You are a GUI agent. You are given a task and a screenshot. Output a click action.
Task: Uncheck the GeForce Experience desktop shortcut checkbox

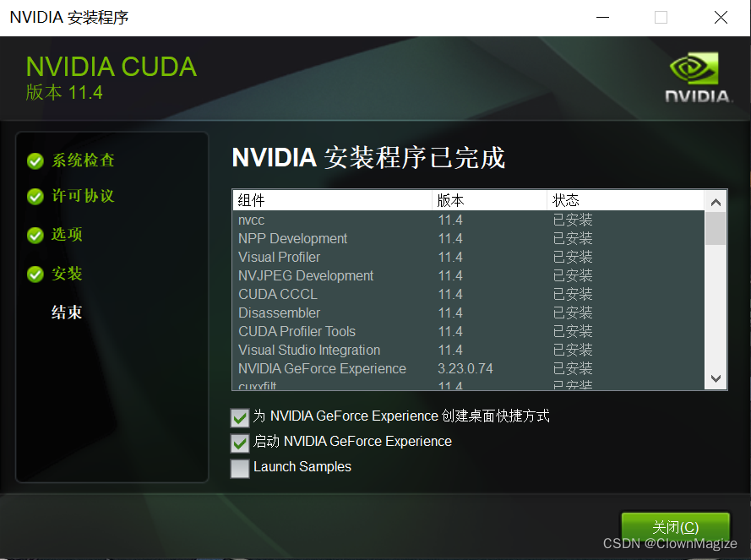point(239,418)
